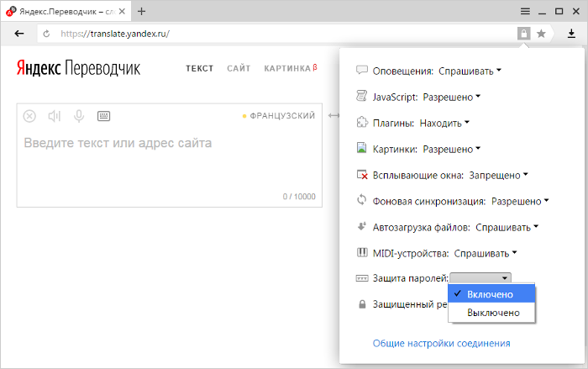This screenshot has height=369, width=588.
Task: Swap languages with the double arrow
Action: pos(333,116)
